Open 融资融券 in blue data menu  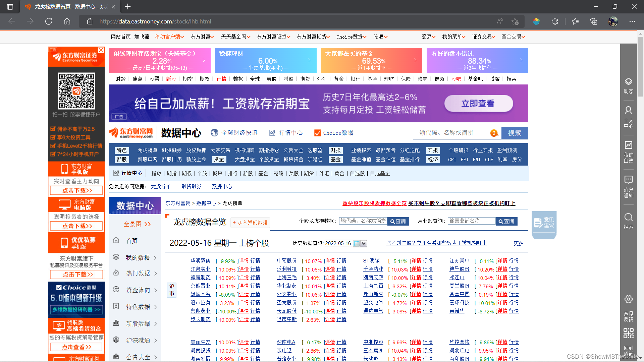[171, 150]
